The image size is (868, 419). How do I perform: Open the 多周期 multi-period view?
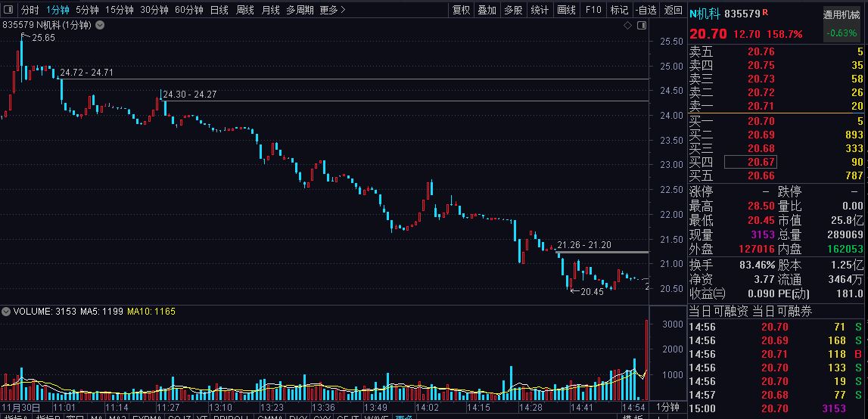tap(300, 10)
